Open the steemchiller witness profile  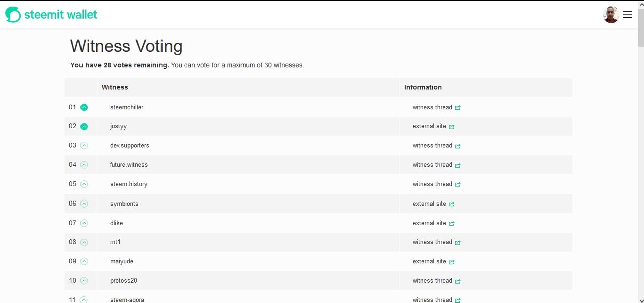(127, 107)
